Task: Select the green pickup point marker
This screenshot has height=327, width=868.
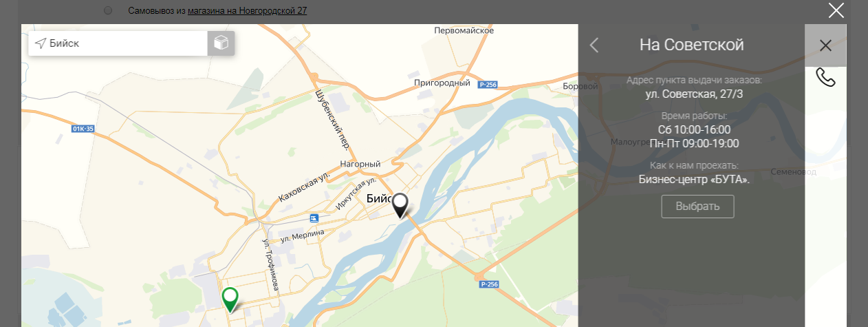Action: [x=230, y=299]
